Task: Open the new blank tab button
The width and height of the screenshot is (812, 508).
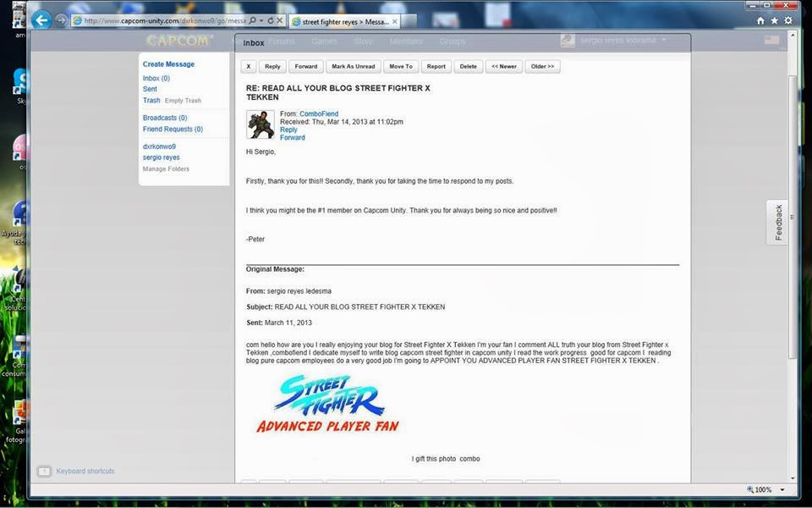Action: point(409,21)
